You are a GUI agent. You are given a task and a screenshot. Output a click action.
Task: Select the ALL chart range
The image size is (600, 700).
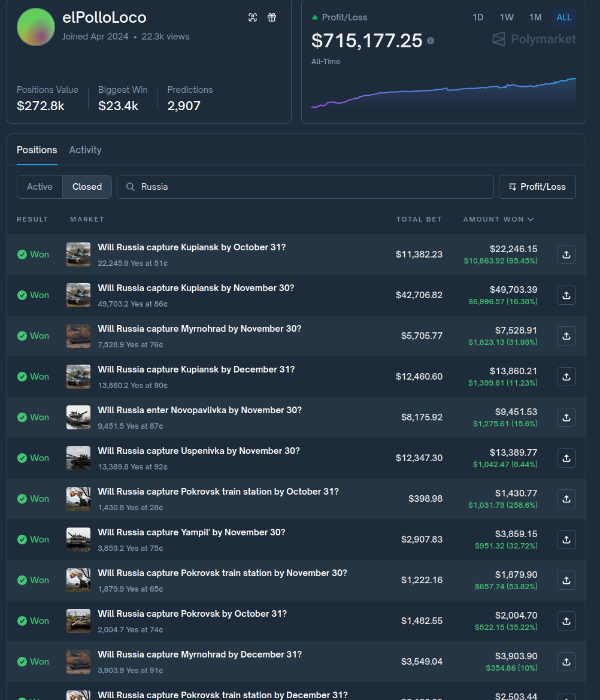tap(564, 17)
